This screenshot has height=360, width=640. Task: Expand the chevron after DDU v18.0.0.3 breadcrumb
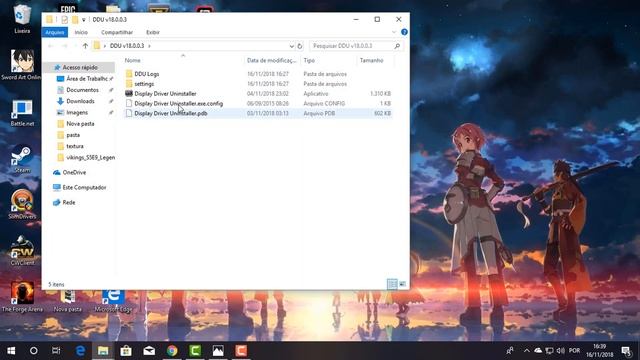click(149, 46)
